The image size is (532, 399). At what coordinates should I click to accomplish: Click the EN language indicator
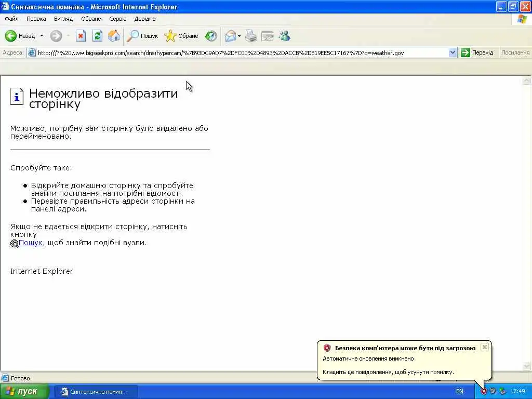tap(460, 391)
